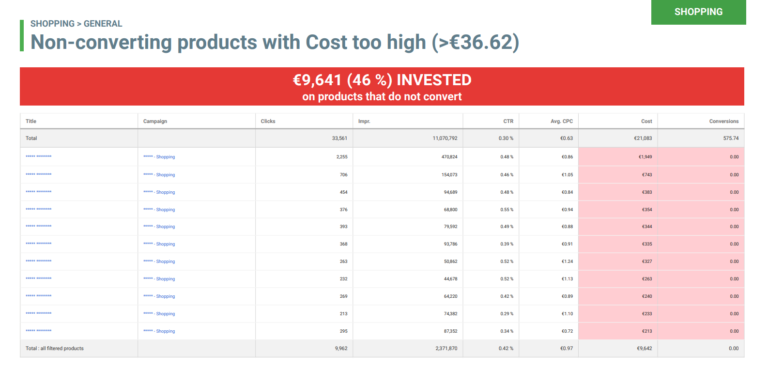Select the highlighted €1,949 cost cell
The width and height of the screenshot is (768, 368).
click(618, 157)
